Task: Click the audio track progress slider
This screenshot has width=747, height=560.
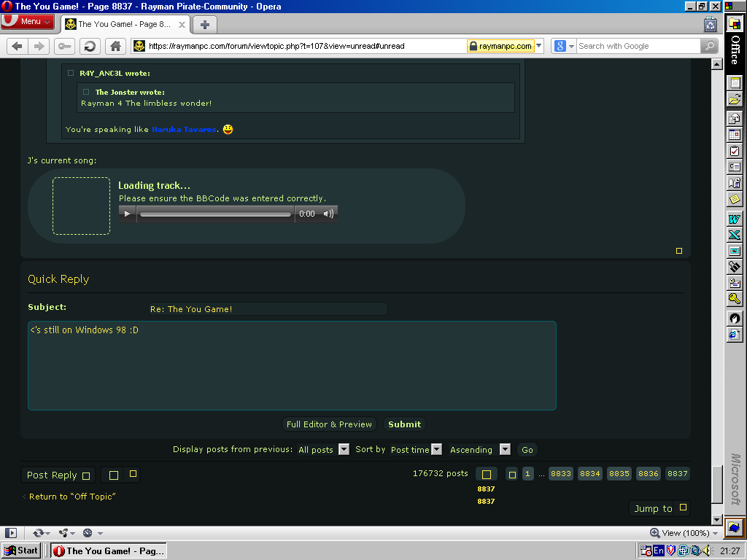Action: click(x=215, y=214)
